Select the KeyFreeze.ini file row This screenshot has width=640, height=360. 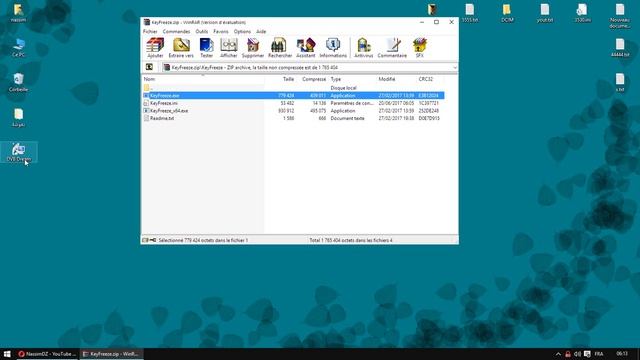(293, 103)
